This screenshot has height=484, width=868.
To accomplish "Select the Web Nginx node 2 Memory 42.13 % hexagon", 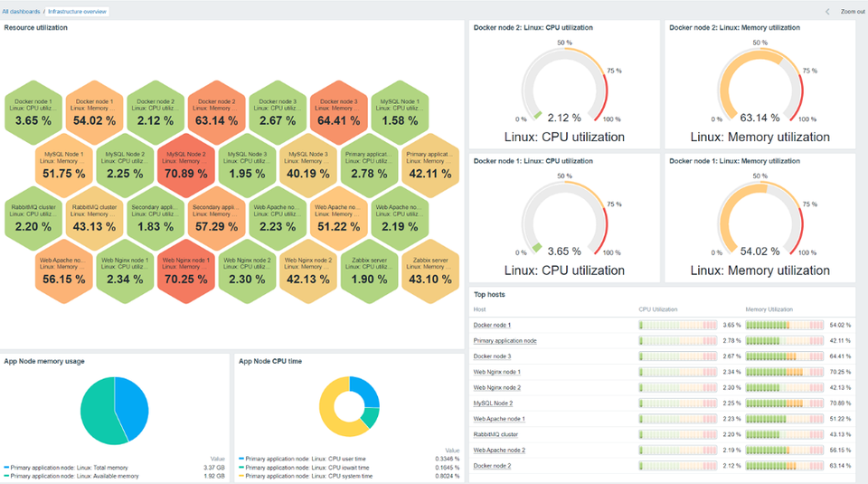I will coord(308,271).
